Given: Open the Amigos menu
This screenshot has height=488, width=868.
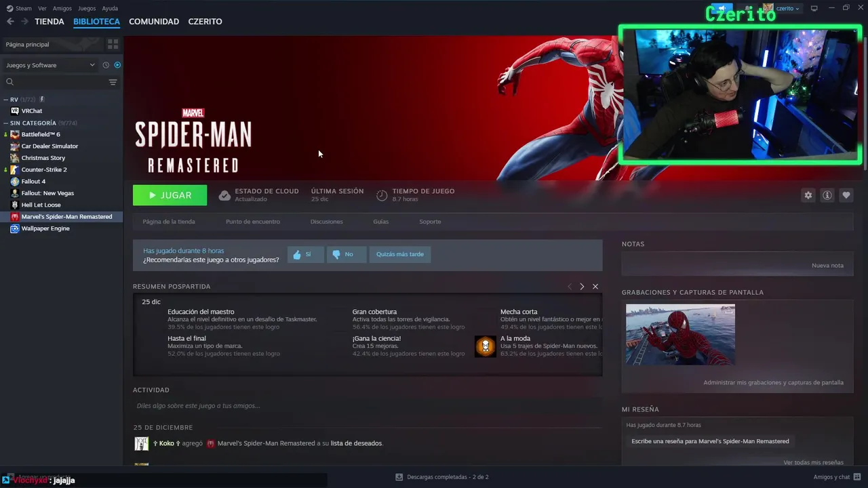Looking at the screenshot, I should coord(62,8).
